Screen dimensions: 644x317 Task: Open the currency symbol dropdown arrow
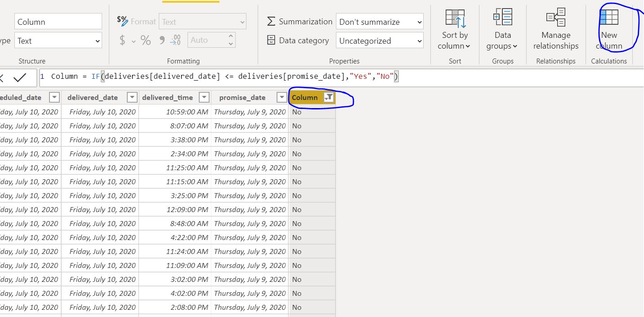(x=134, y=41)
